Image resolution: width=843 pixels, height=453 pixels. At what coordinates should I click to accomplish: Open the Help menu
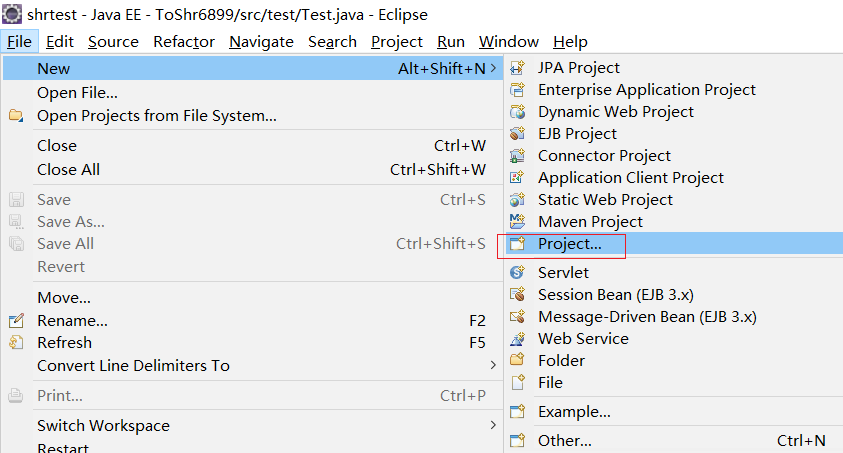click(x=570, y=41)
